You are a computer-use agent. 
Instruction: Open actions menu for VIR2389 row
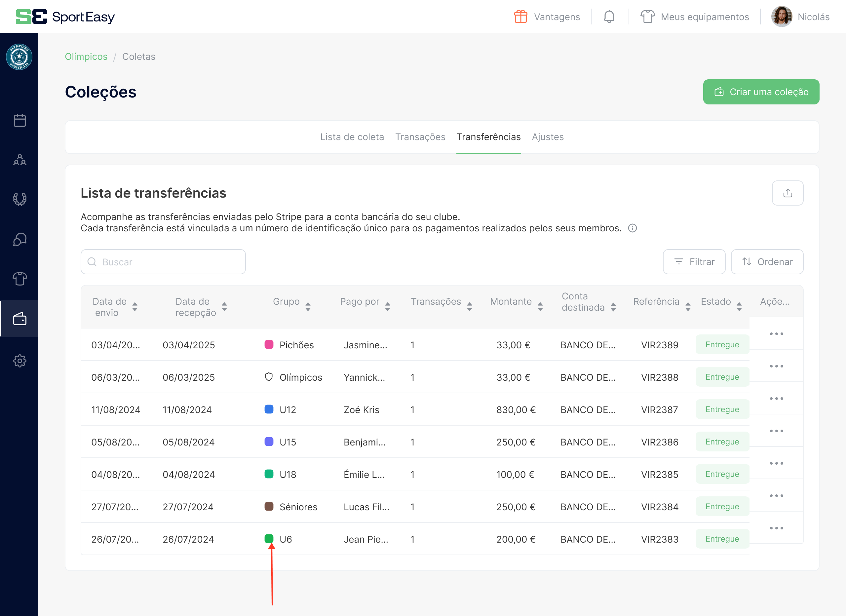776,333
